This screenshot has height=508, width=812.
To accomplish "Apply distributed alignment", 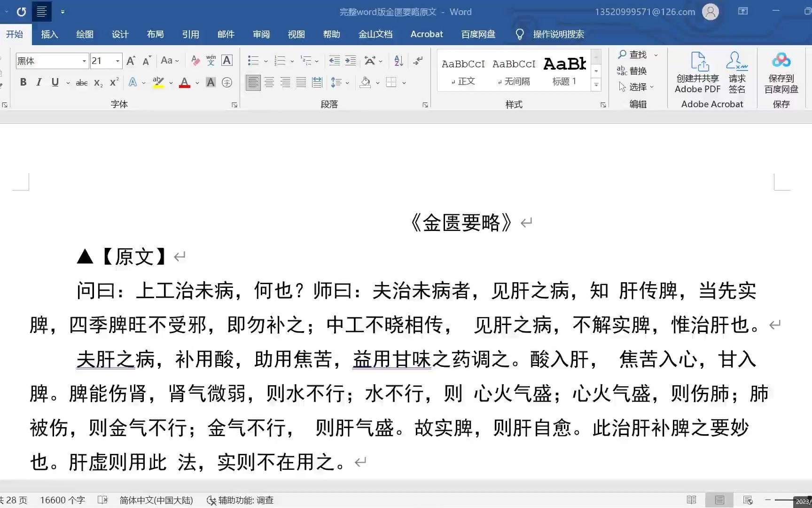I will click(x=317, y=83).
